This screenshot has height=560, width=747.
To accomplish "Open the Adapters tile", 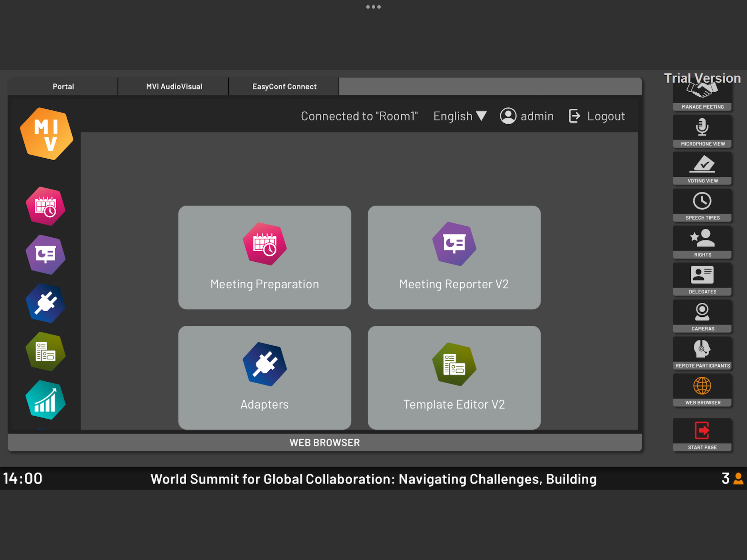I will [265, 378].
